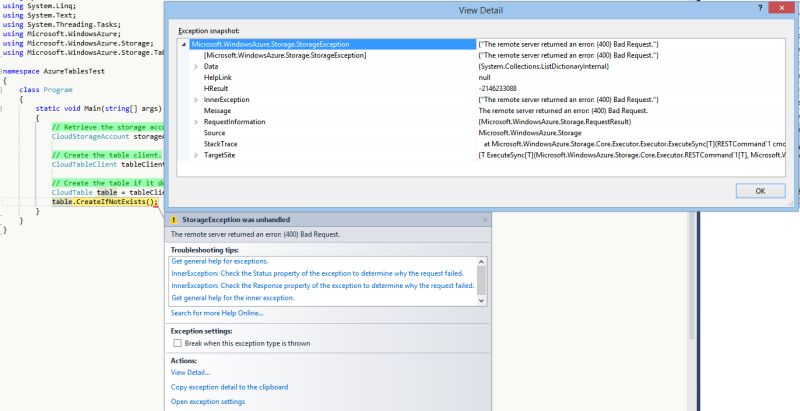Screen dimensions: 800x411
Task: Open Get general help for inner exception
Action: [x=233, y=298]
